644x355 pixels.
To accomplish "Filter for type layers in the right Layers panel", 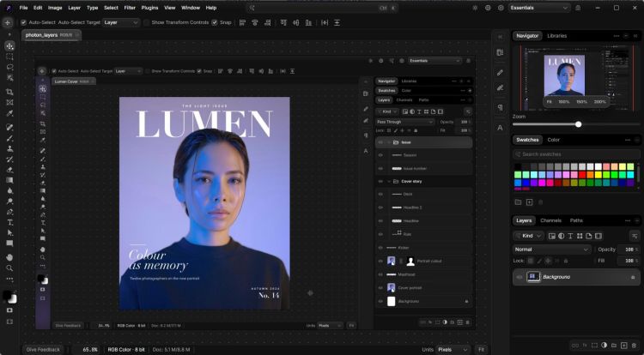I will click(x=570, y=236).
